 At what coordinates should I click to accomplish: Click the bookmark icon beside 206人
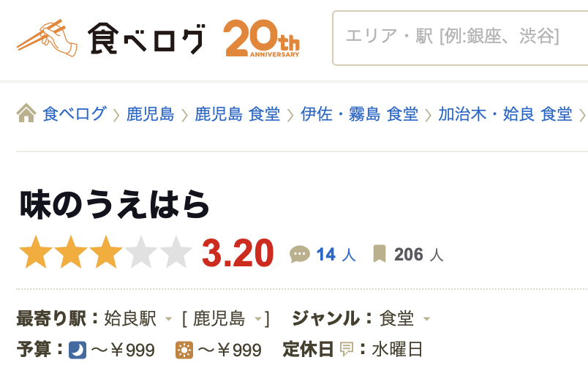point(380,254)
